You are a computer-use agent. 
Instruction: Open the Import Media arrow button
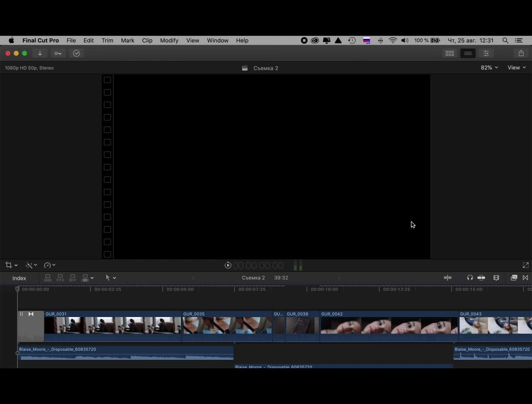pyautogui.click(x=40, y=53)
